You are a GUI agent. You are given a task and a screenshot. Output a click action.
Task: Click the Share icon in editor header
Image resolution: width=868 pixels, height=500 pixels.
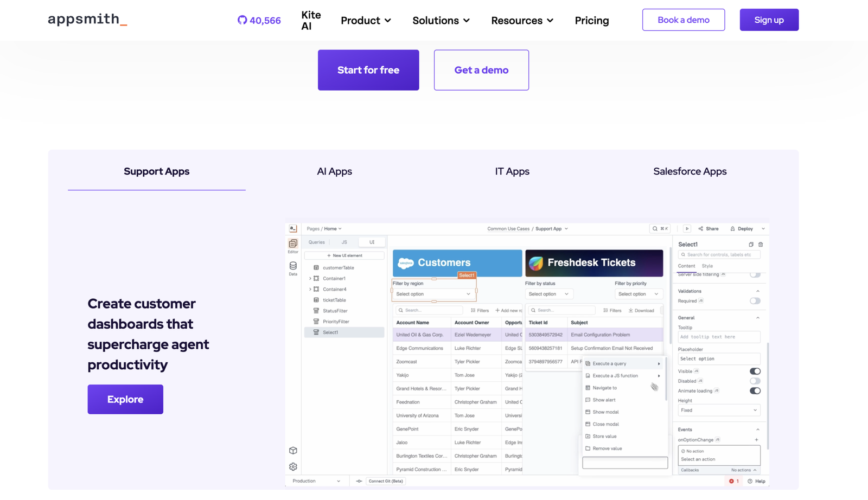pyautogui.click(x=700, y=229)
